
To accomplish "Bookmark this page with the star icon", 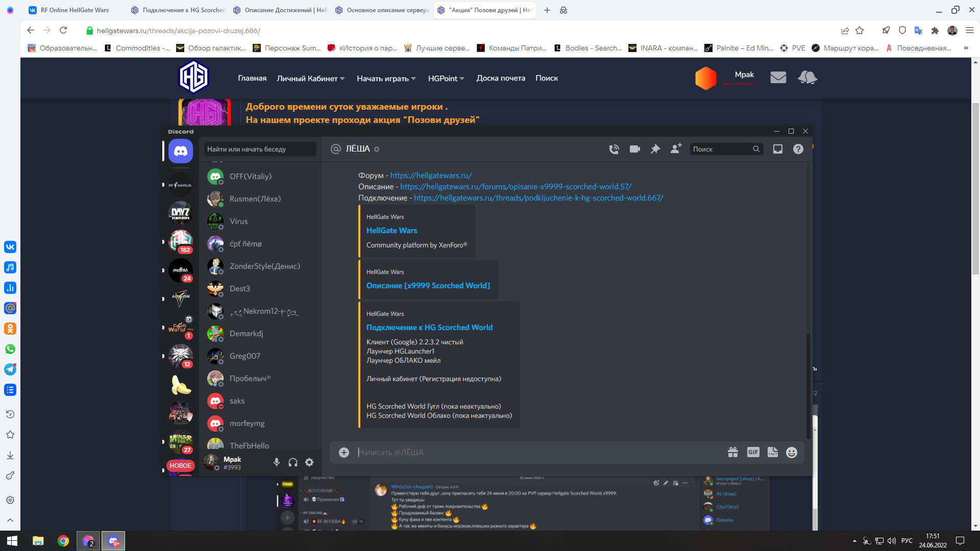I will coord(860,31).
